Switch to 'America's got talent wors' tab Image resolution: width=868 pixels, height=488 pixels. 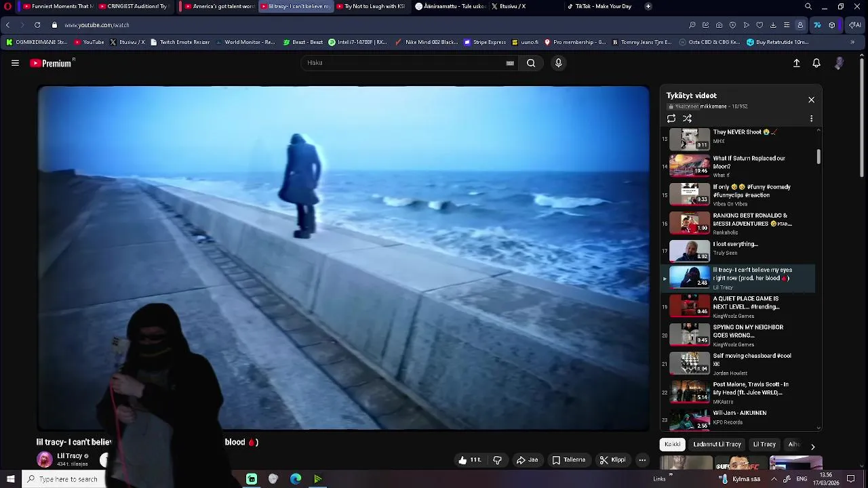pos(220,6)
